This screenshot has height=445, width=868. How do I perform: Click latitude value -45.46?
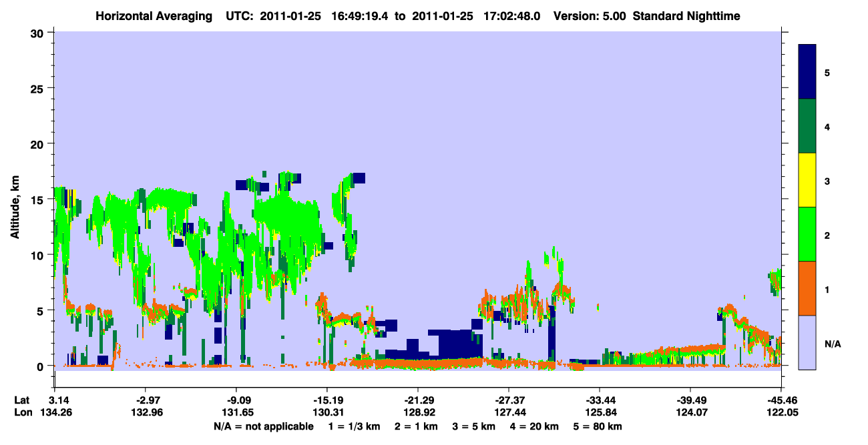pos(780,400)
